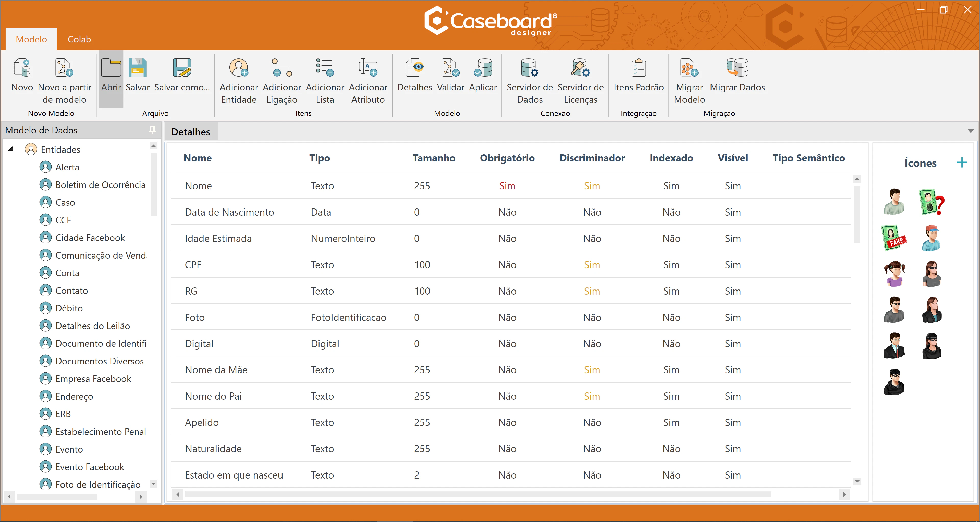Select the Modelo ribbon tab
This screenshot has width=980, height=522.
(x=31, y=39)
